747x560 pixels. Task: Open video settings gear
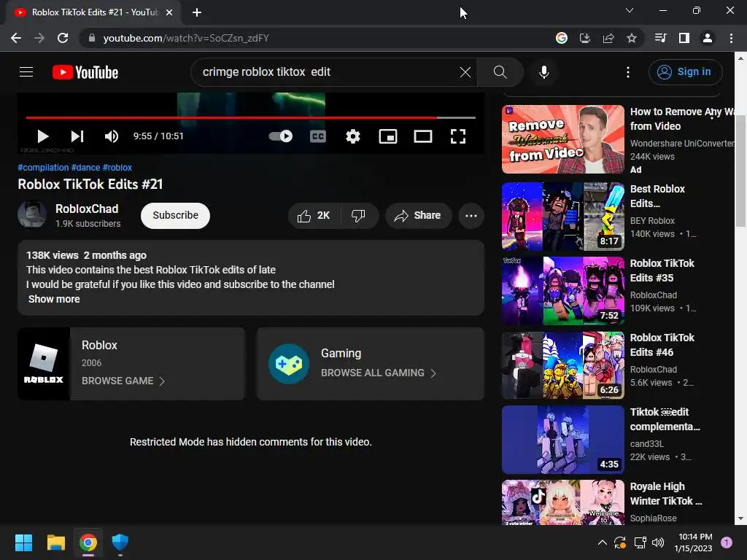(353, 136)
